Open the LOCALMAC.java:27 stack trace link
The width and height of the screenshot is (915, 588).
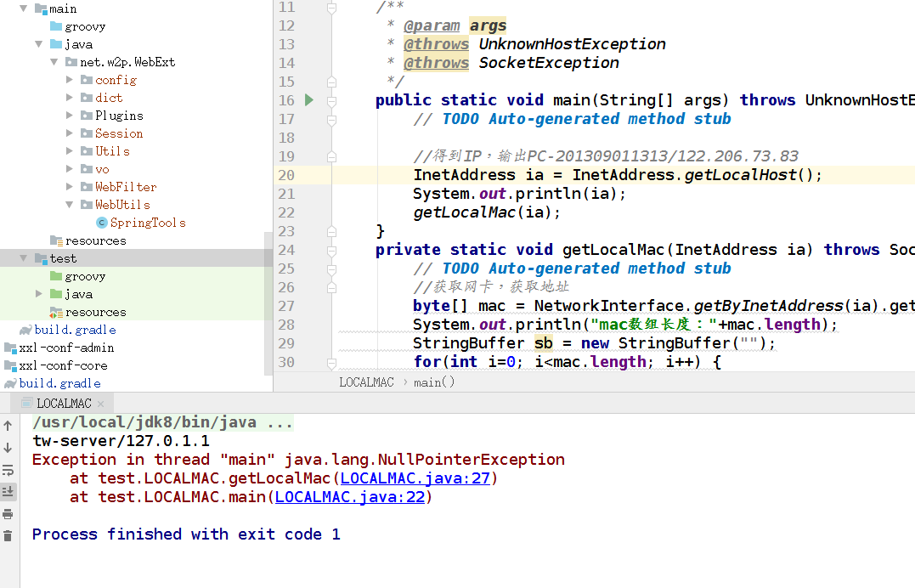(x=415, y=478)
